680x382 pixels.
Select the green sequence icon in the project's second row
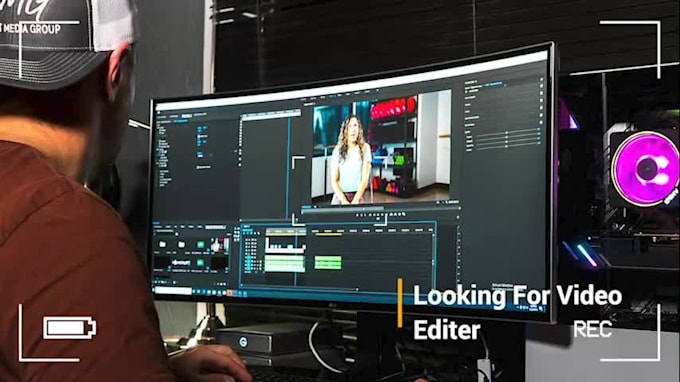200,263
